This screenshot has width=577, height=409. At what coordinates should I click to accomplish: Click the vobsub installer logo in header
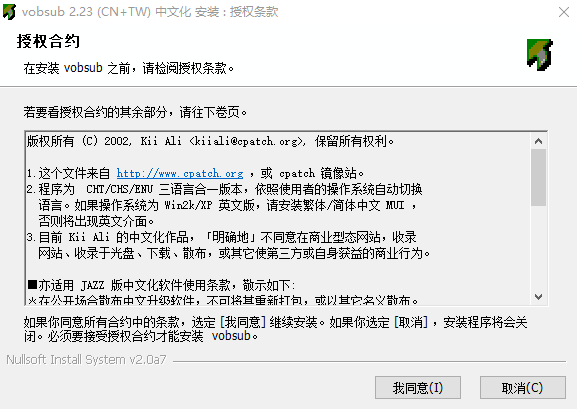pyautogui.click(x=539, y=54)
